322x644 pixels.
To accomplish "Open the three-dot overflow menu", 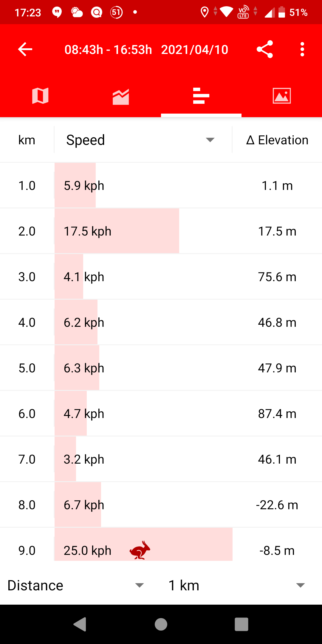I will [x=302, y=49].
